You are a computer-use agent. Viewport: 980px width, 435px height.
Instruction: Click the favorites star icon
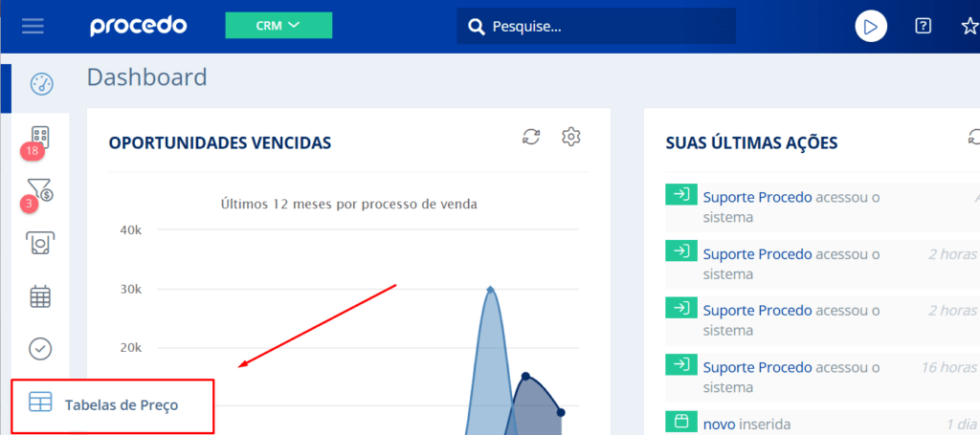970,26
